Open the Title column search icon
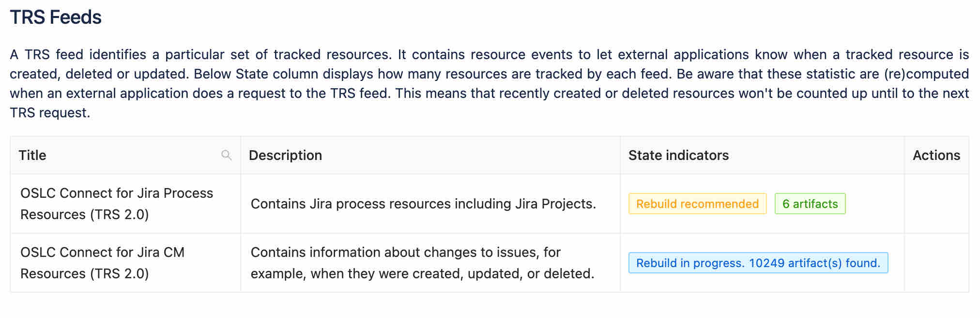Image resolution: width=980 pixels, height=318 pixels. pos(226,155)
